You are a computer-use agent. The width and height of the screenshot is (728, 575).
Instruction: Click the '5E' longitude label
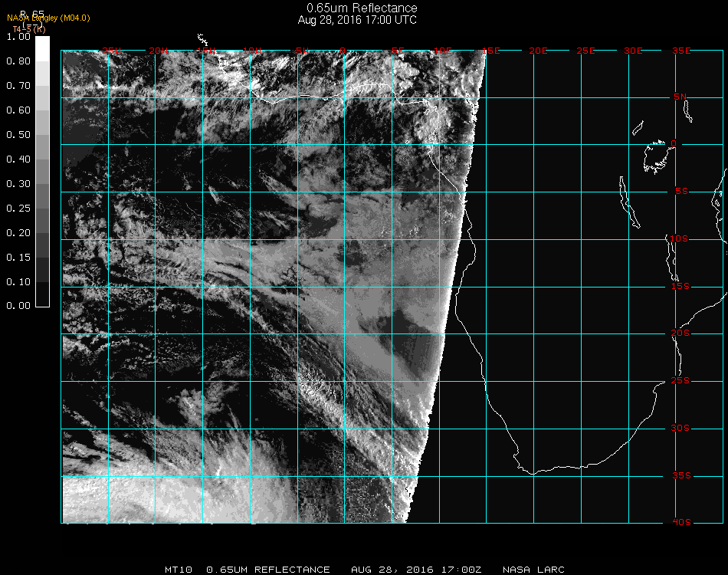point(398,51)
